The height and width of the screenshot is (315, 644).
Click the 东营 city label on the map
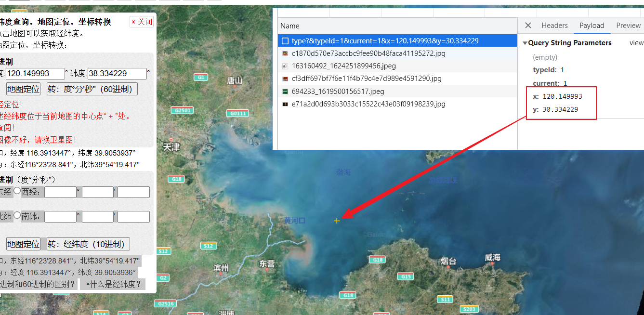[266, 263]
